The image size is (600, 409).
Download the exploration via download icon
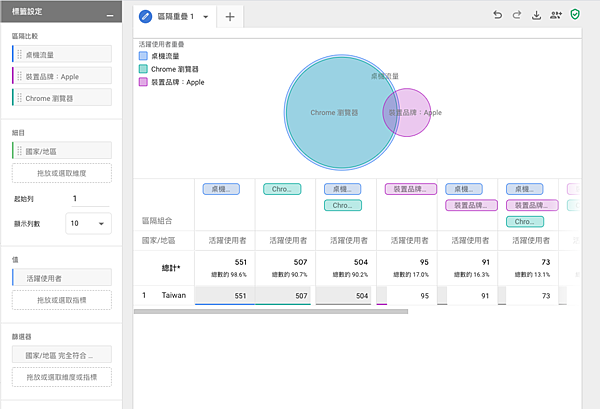(x=536, y=15)
